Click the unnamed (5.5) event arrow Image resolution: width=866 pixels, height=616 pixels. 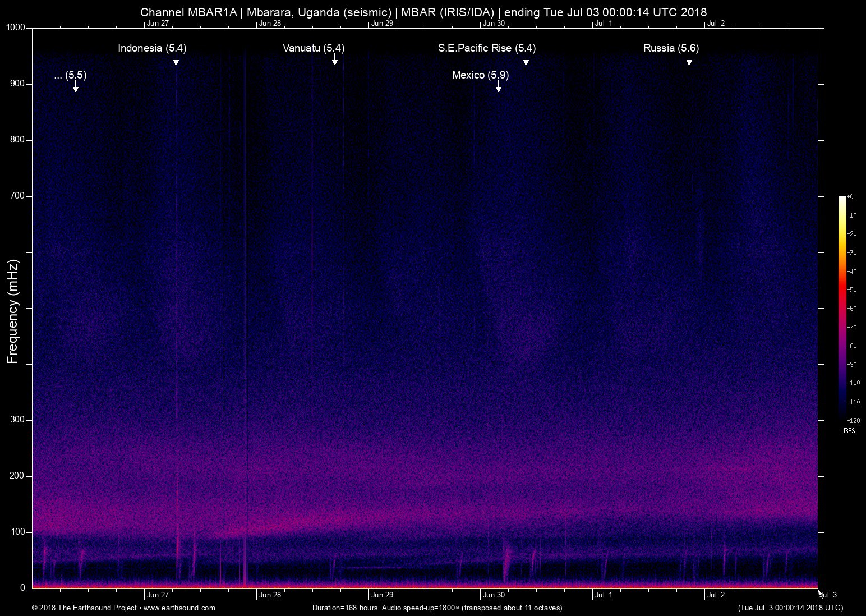click(75, 86)
